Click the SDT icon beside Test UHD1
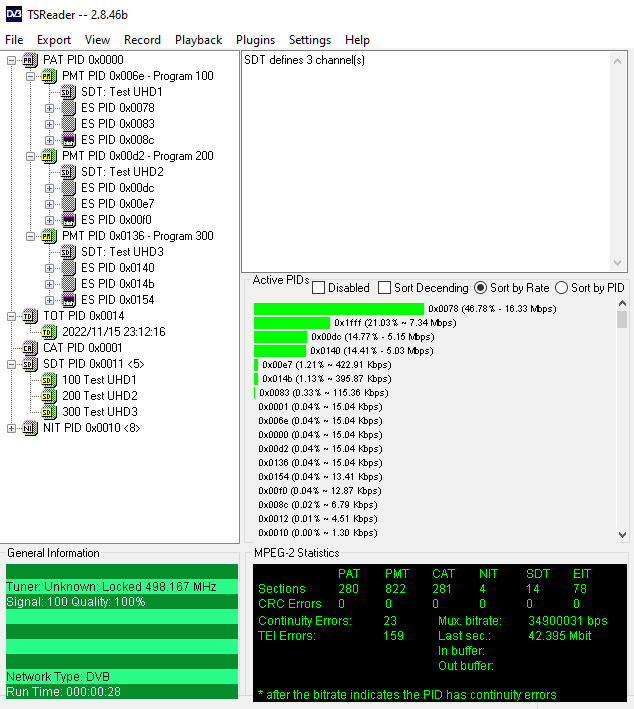Screen dimensions: 634x709 click(68, 92)
